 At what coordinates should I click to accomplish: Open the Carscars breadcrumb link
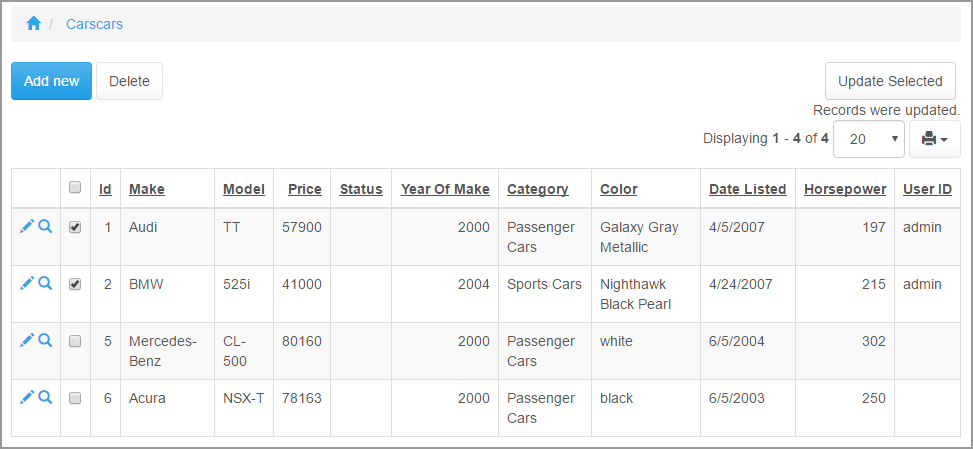point(94,23)
